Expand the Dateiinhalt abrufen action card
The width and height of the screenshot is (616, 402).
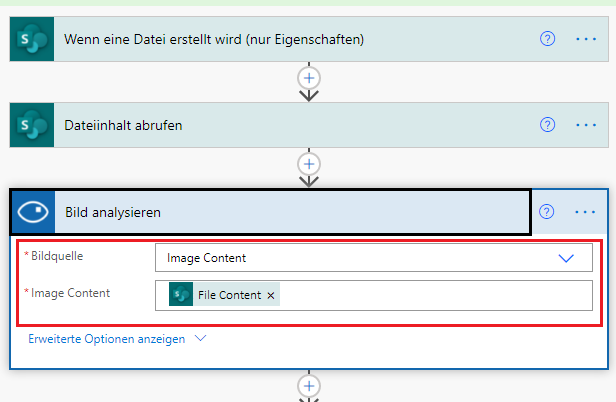coord(297,125)
